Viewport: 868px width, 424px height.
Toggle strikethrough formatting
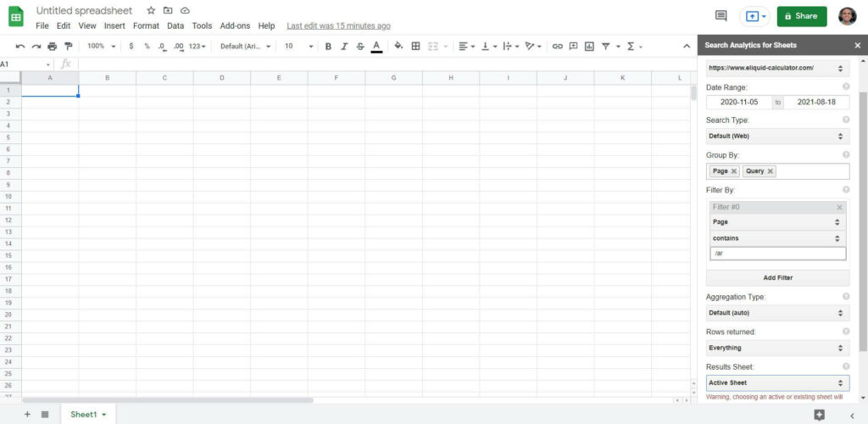(360, 46)
